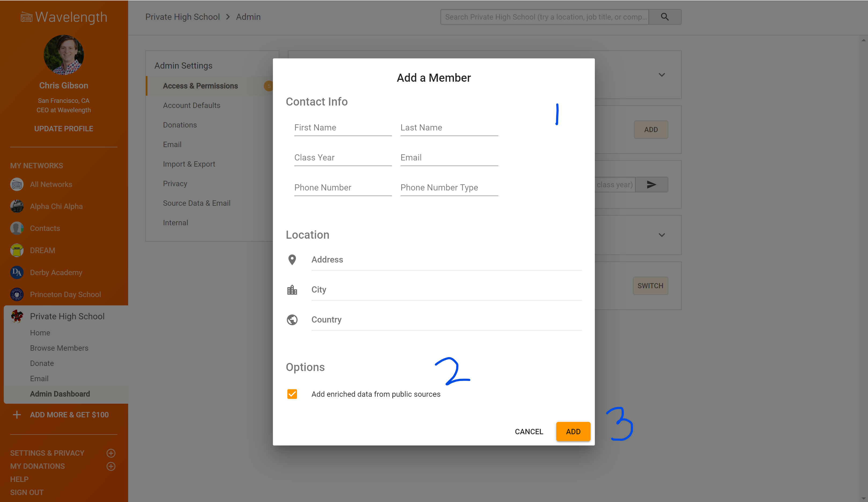
Task: Click the search magnifier icon
Action: (x=665, y=17)
